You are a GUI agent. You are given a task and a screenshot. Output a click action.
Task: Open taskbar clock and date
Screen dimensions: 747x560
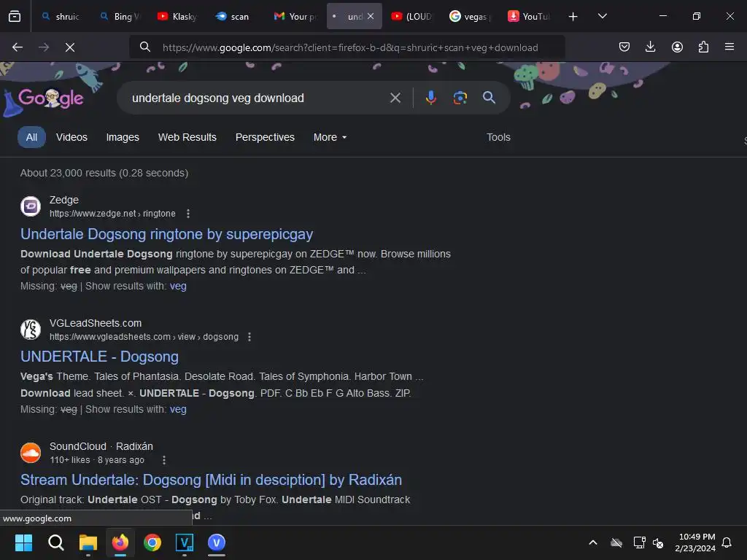[x=695, y=542]
